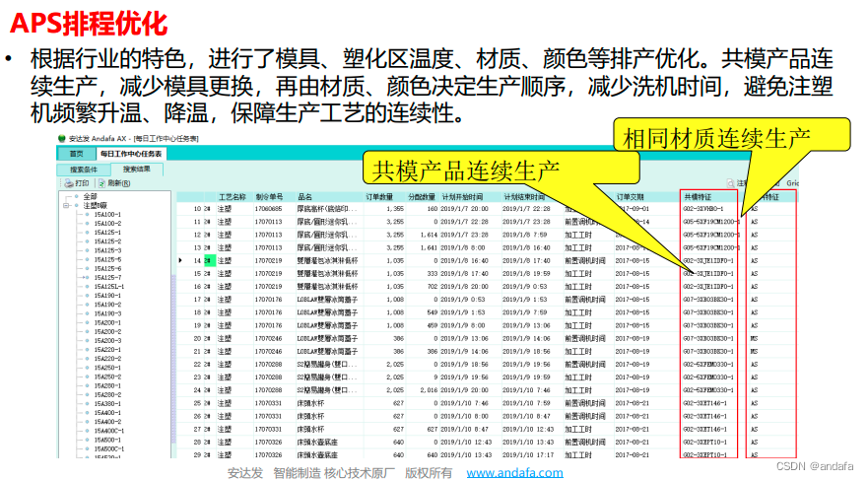Select the 每日工作中心任务表 tab
868x480 pixels.
click(131, 154)
